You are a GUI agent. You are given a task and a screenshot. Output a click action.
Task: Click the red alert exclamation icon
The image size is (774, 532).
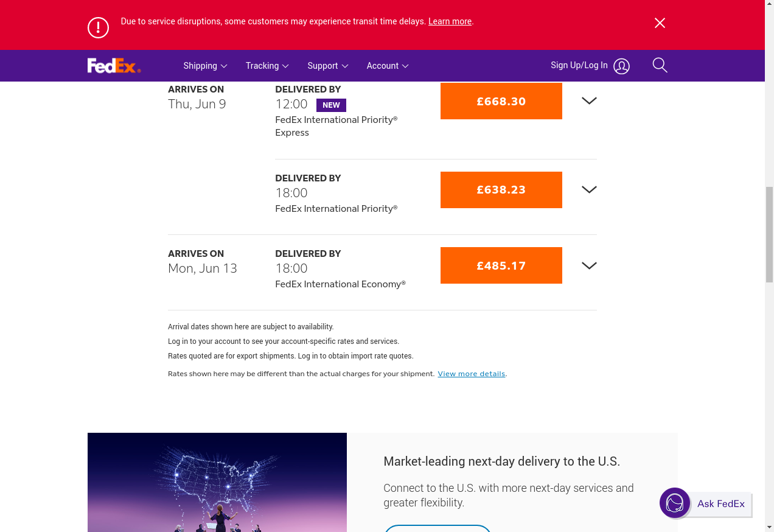(98, 27)
